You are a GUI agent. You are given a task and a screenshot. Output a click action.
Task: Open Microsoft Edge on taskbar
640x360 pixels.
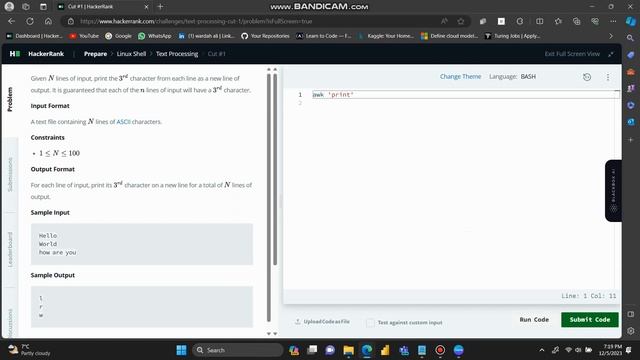pos(367,350)
